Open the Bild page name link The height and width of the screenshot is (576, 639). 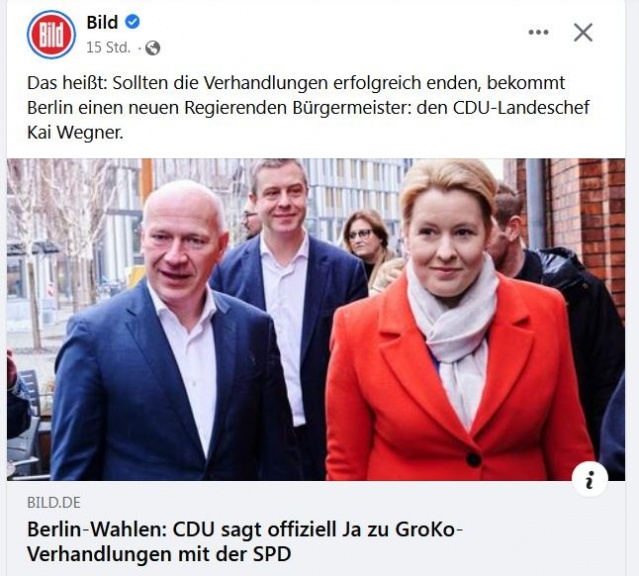pyautogui.click(x=102, y=22)
